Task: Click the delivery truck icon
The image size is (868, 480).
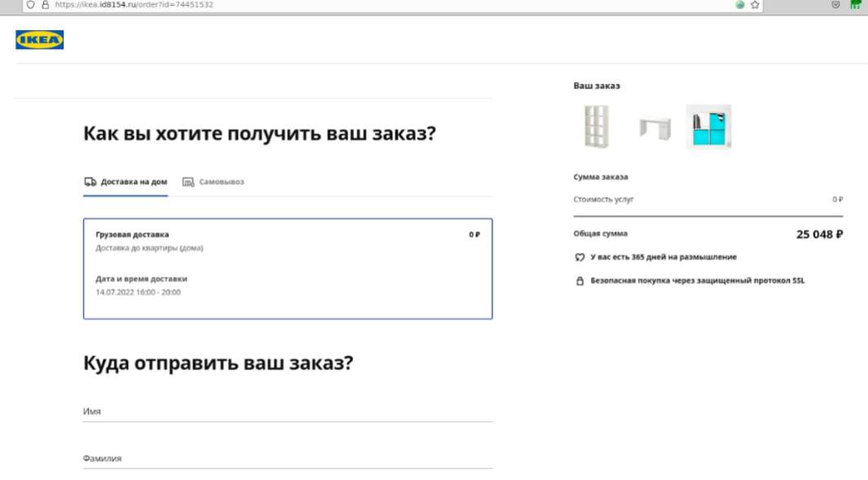Action: 90,182
